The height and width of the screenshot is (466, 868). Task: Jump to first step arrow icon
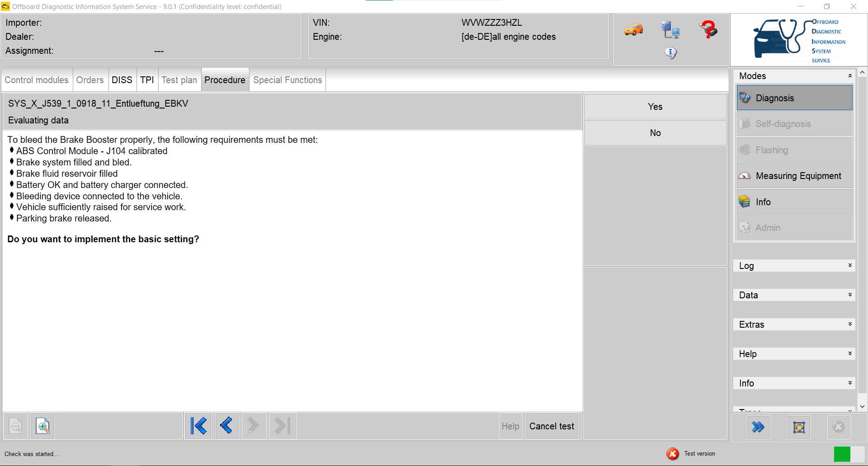198,426
